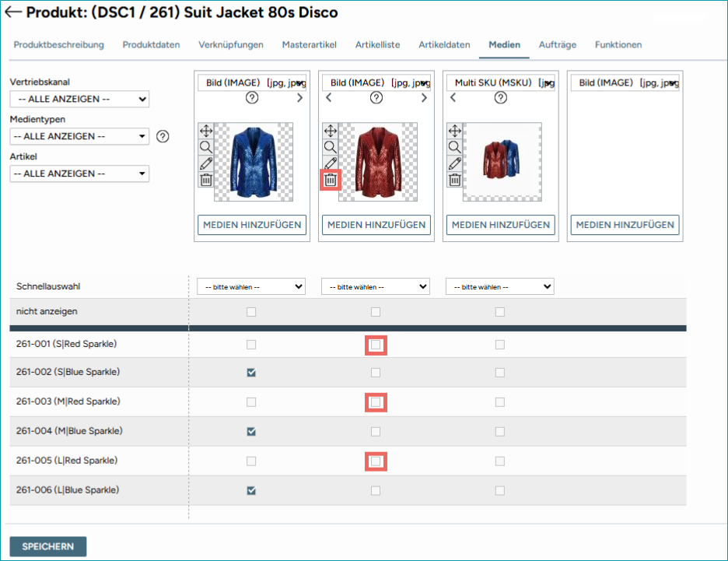Click MEDIEN HINZUFÜGEN in the empty fourth panel

click(625, 225)
